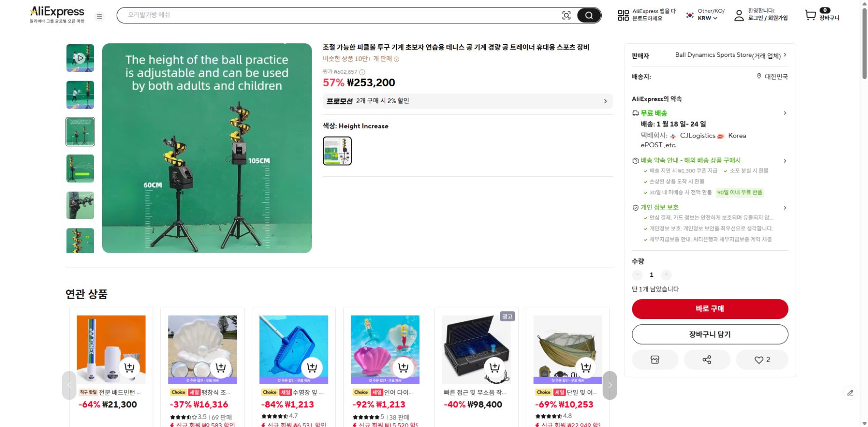Viewport: 868px width, 427px height.
Task: Visit seller store icon button
Action: 654,359
